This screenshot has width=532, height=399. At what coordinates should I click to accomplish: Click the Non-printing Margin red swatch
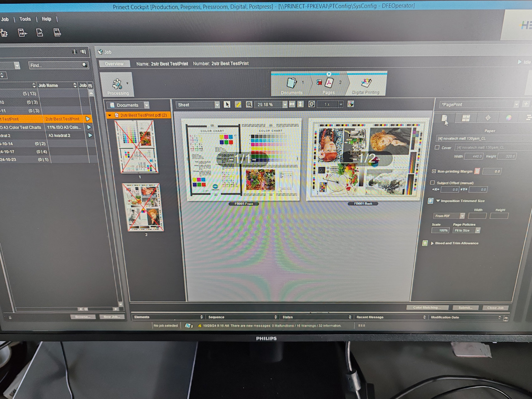click(x=477, y=171)
